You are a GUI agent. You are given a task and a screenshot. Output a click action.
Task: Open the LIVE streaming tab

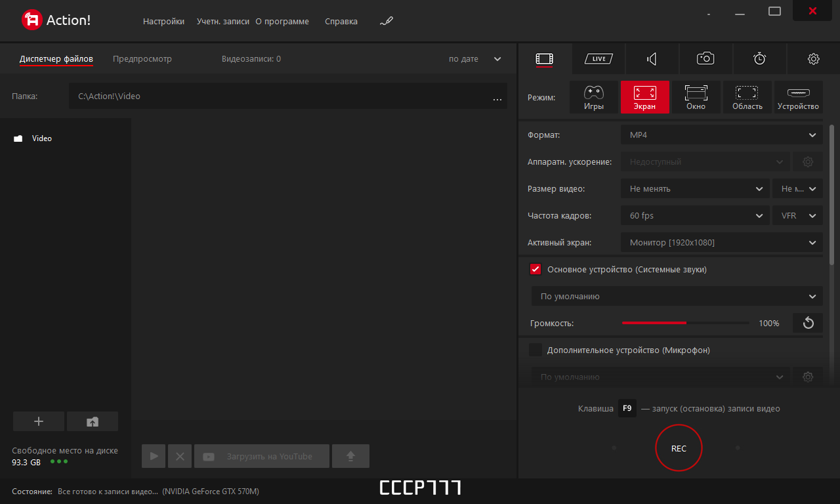pyautogui.click(x=598, y=58)
